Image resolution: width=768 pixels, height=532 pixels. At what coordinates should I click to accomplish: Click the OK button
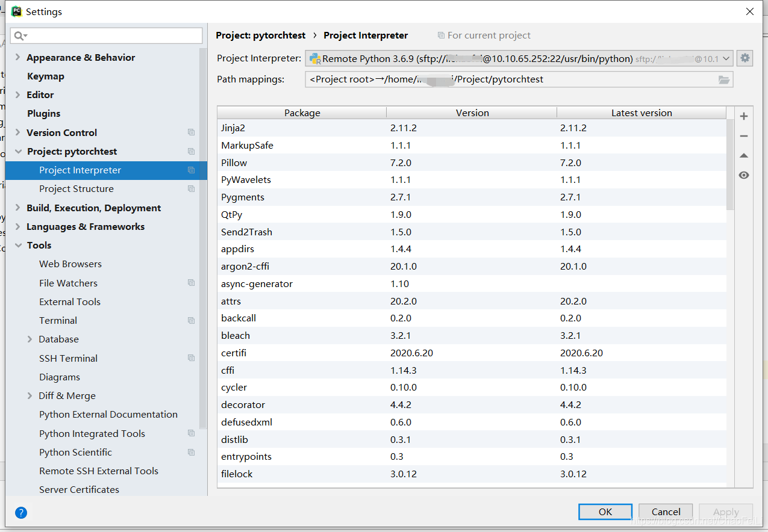pos(605,511)
